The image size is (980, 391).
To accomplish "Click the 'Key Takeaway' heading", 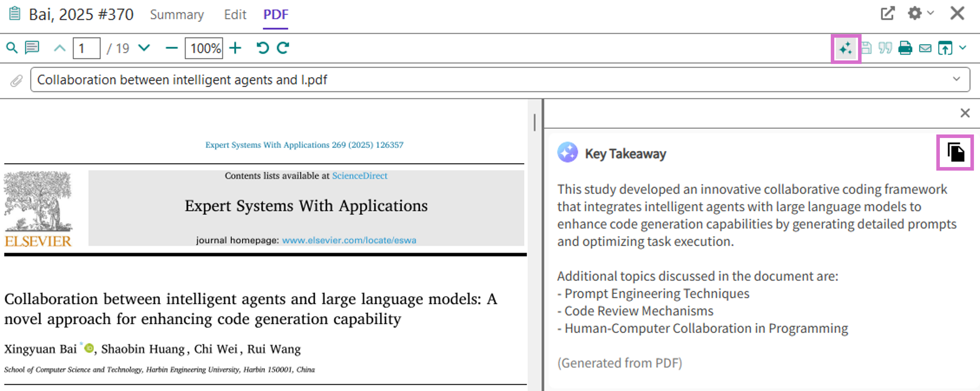I will (x=625, y=154).
